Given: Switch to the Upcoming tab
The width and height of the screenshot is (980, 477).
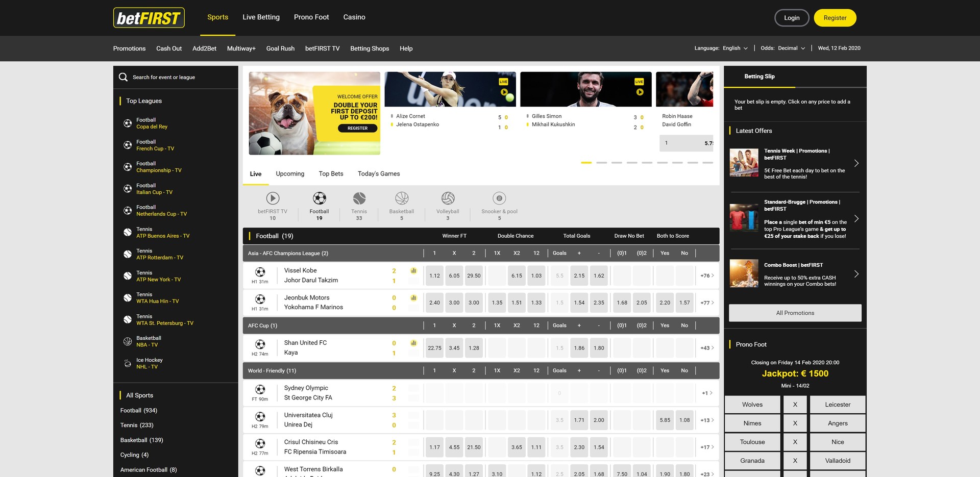Looking at the screenshot, I should click(x=290, y=174).
